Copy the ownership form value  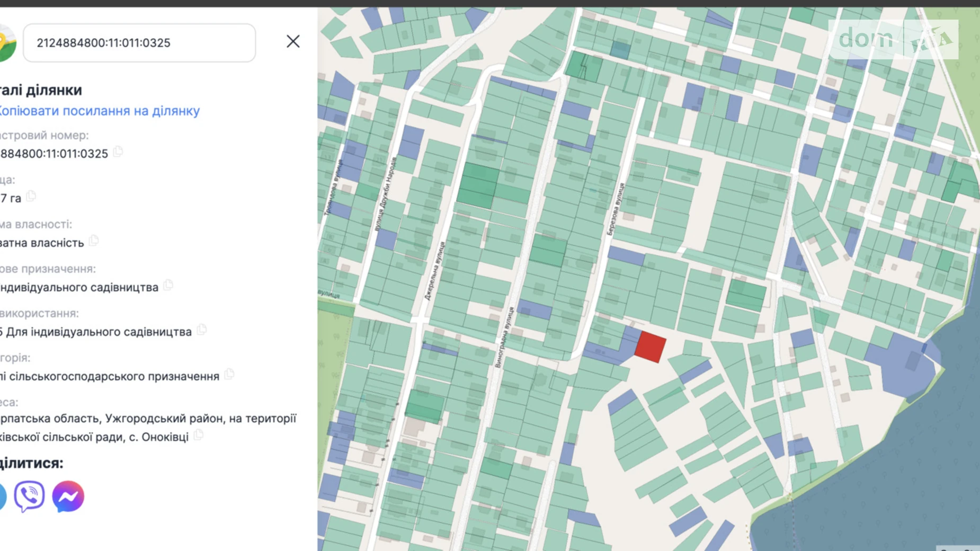(x=94, y=242)
